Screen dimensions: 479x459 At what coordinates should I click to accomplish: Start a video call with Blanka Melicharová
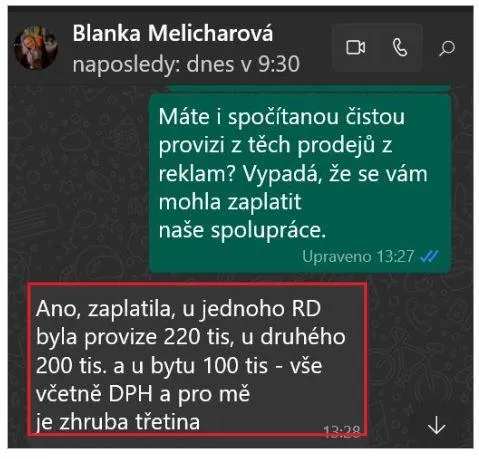click(x=355, y=48)
